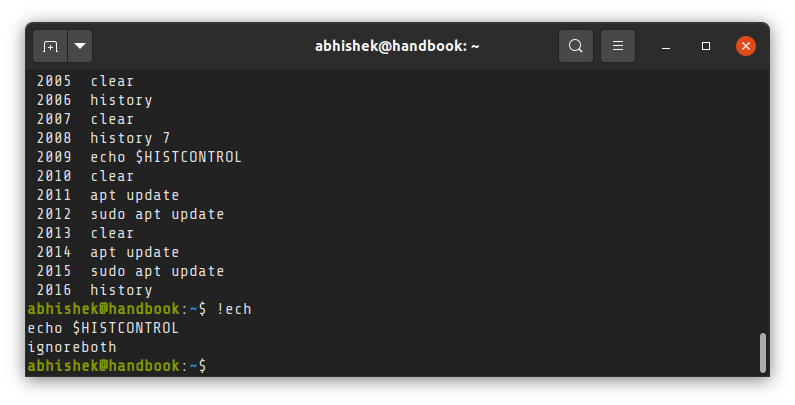
Task: Open the hamburger menu
Action: pyautogui.click(x=618, y=46)
